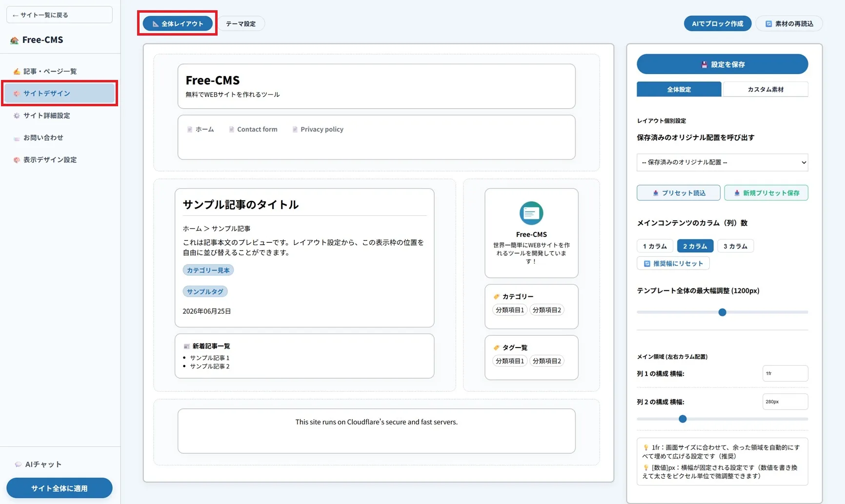Click the lightbulb icon beside the [数値]px hint
845x504 pixels.
pyautogui.click(x=645, y=468)
